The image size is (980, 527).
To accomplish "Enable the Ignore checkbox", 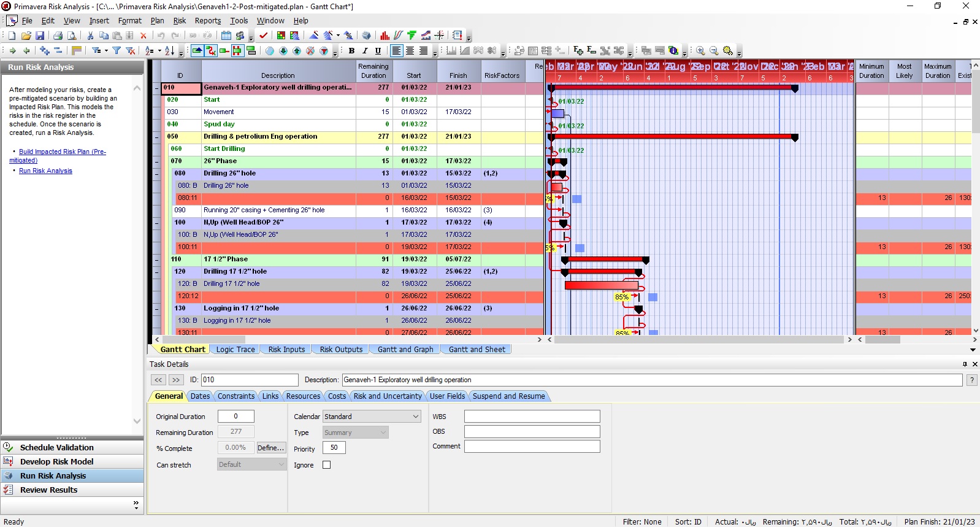I will [327, 465].
